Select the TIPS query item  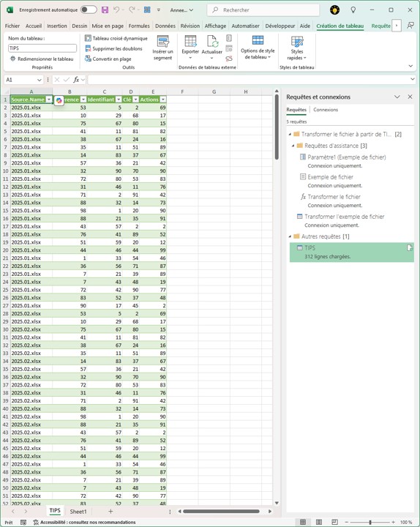coord(351,252)
